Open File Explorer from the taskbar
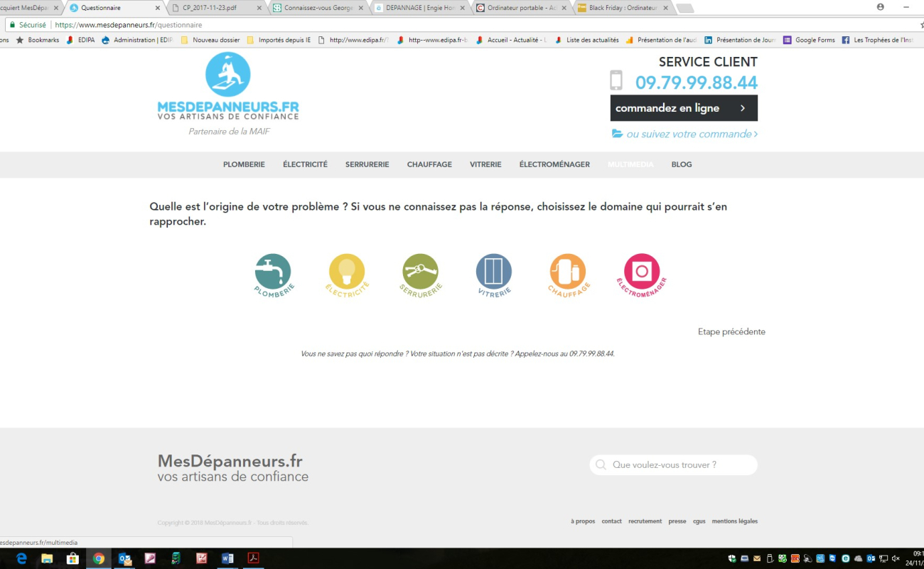 pyautogui.click(x=47, y=558)
